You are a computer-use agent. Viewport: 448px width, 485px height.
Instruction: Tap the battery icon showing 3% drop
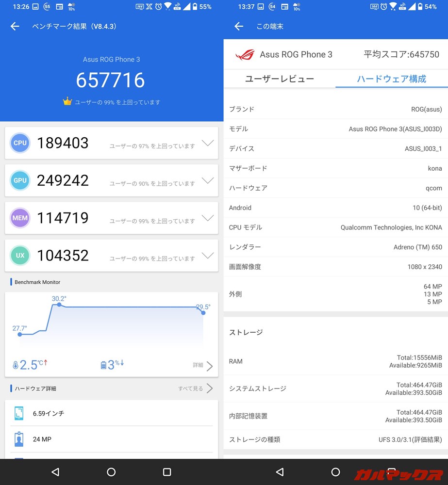(103, 365)
